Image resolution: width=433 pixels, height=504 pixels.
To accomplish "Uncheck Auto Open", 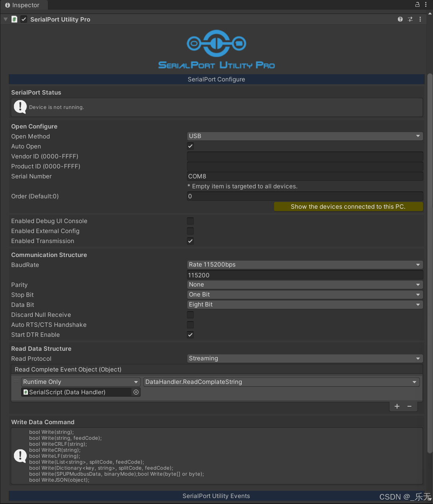I will click(191, 146).
